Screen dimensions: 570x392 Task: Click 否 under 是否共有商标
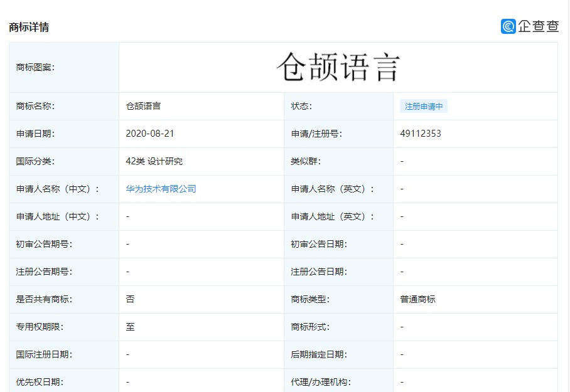click(x=127, y=299)
